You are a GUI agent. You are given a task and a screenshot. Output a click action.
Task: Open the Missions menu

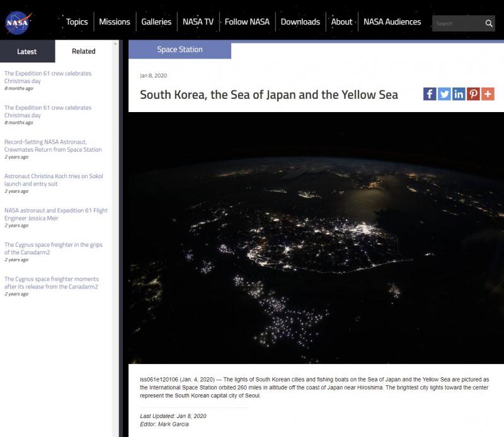click(115, 22)
